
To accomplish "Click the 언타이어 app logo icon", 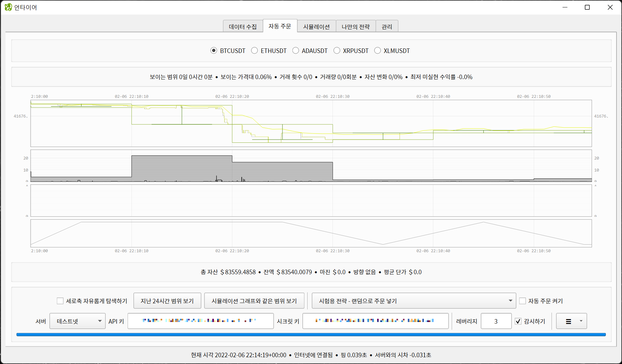I will [x=8, y=7].
